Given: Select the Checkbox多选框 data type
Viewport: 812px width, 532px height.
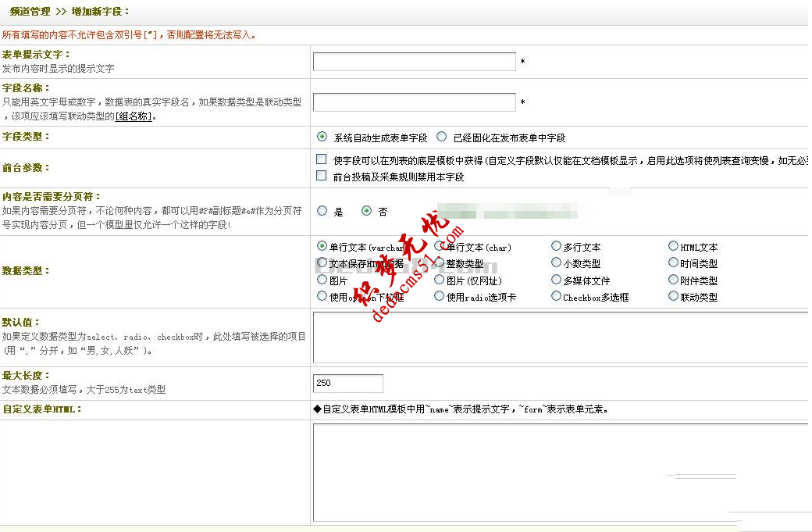Looking at the screenshot, I should [556, 296].
